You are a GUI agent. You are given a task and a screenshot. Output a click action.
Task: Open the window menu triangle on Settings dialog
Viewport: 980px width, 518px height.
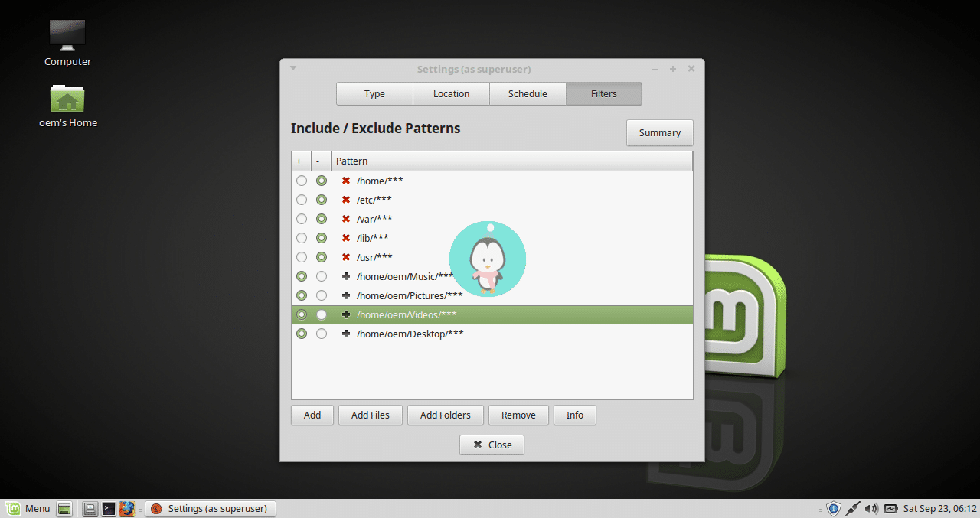[292, 68]
